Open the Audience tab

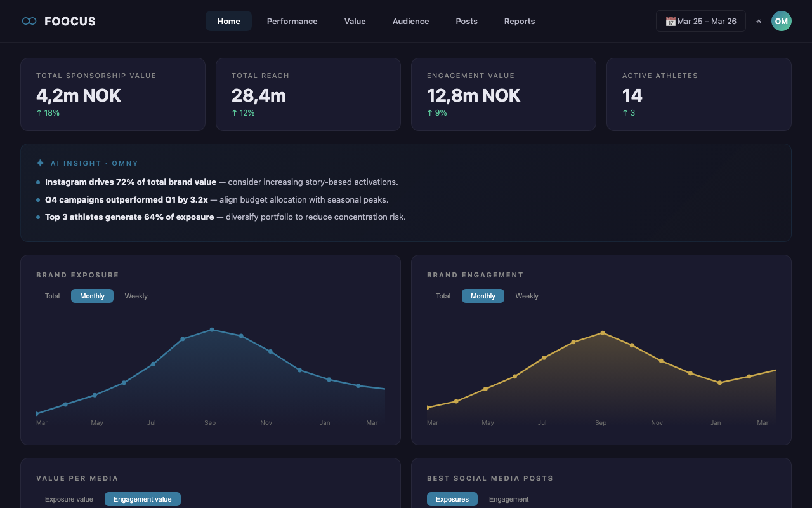coord(410,21)
